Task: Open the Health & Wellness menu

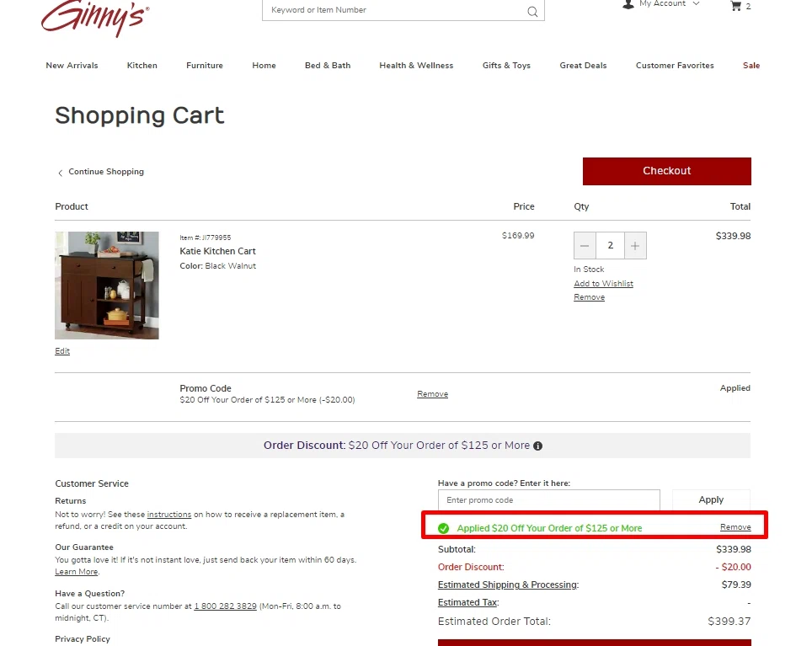Action: click(416, 65)
